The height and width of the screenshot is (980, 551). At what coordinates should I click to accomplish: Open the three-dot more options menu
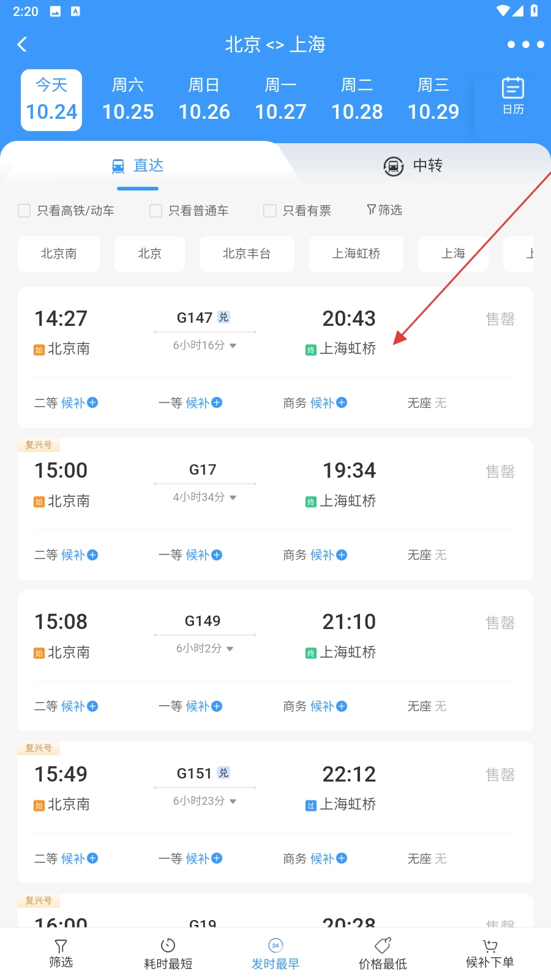[x=525, y=44]
